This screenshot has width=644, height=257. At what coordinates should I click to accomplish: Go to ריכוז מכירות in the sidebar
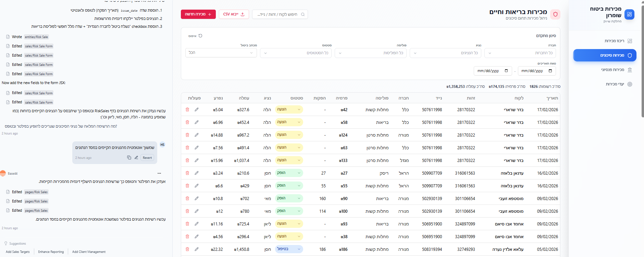605,41
